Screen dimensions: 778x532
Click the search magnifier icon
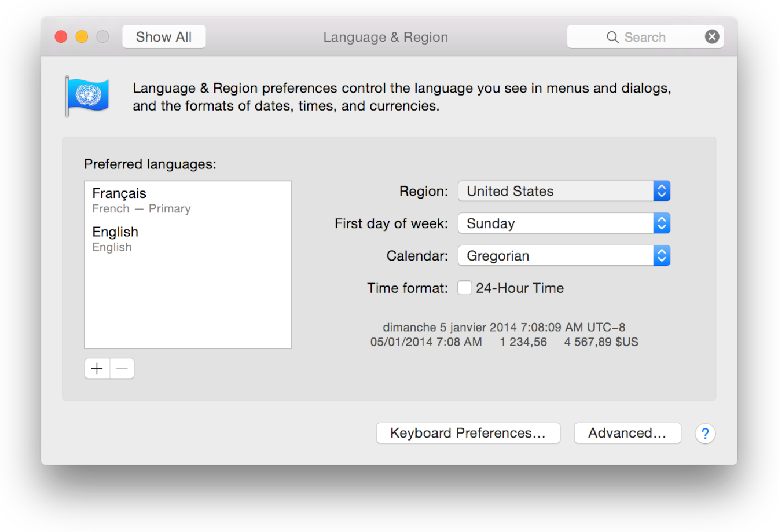(612, 36)
